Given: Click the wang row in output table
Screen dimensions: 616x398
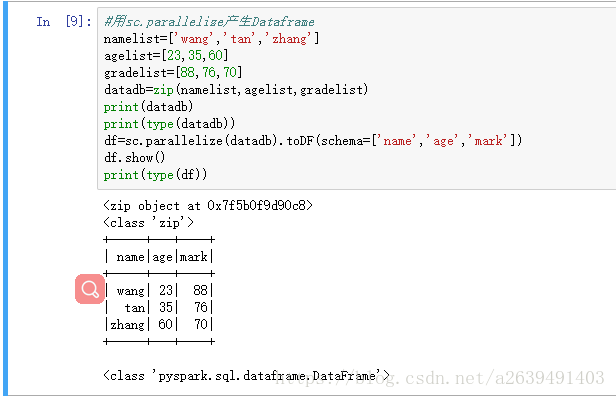Looking at the screenshot, I should click(x=159, y=290).
